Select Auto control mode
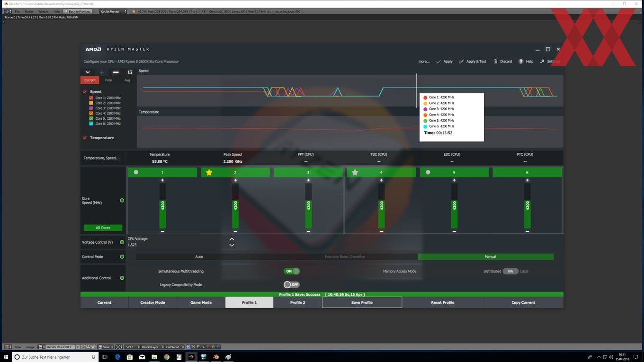Viewport: 644px width, 362px height. [x=199, y=257]
